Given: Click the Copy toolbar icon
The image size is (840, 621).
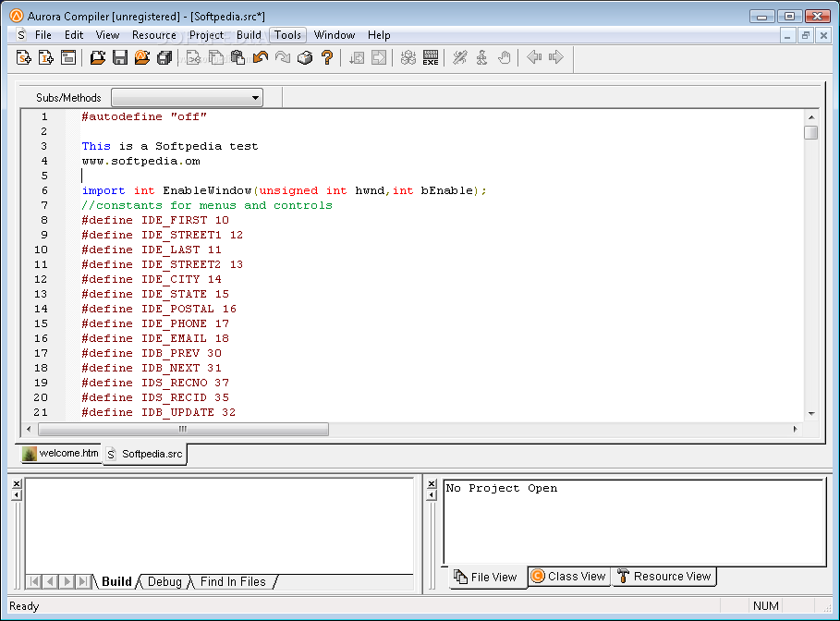Looking at the screenshot, I should [216, 57].
